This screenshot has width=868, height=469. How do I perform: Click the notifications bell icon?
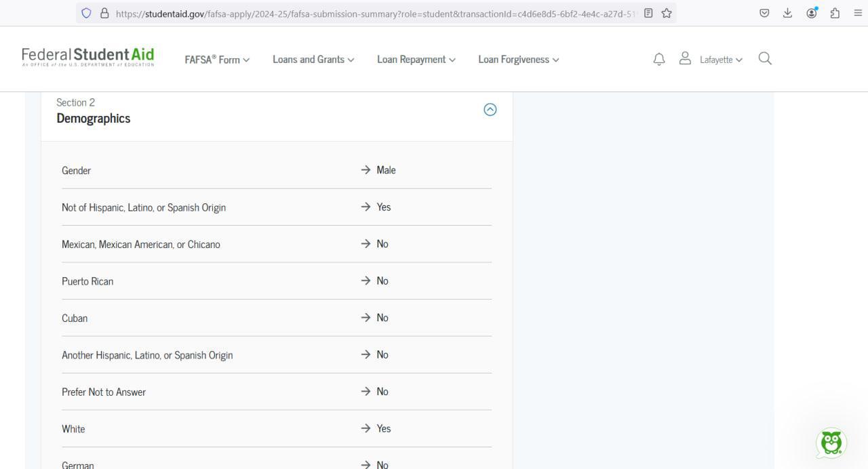pos(658,60)
